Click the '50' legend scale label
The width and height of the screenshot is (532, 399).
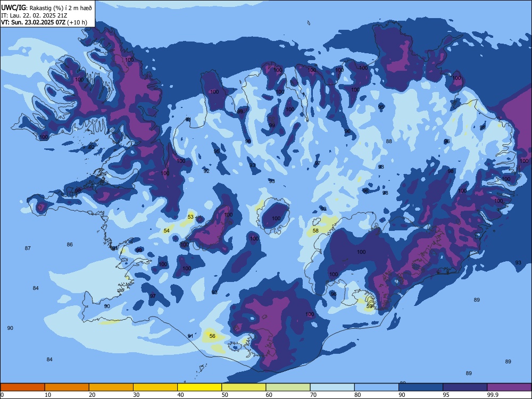pyautogui.click(x=225, y=395)
